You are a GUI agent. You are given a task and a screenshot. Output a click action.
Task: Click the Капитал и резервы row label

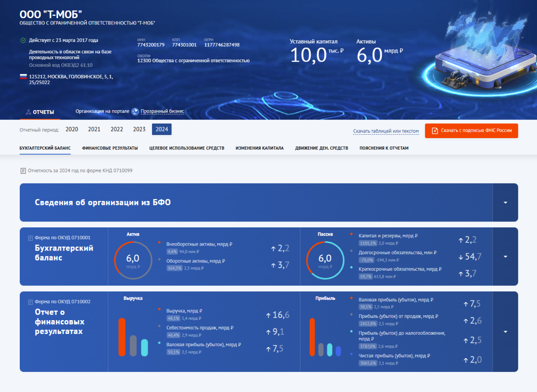388,236
